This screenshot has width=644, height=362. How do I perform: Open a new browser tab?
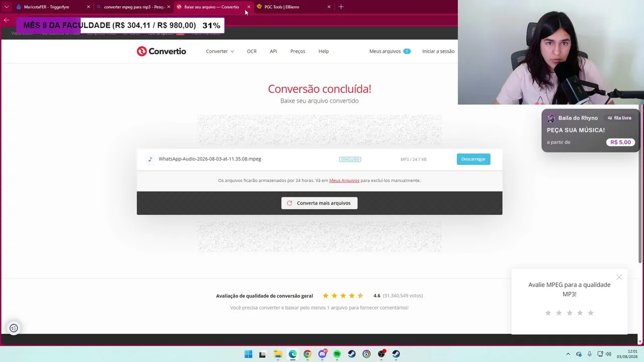[x=341, y=7]
